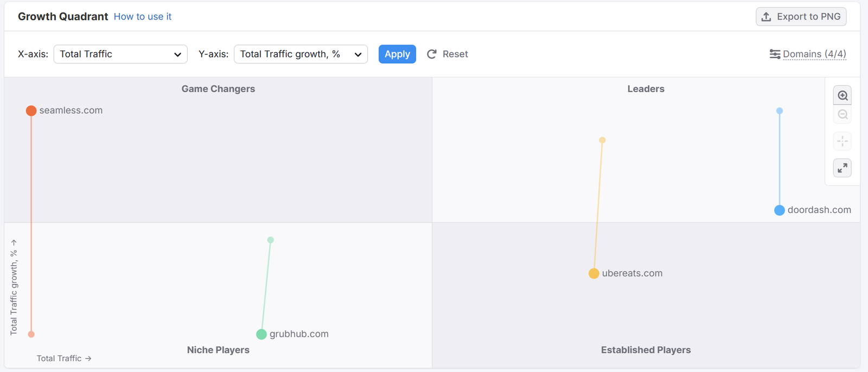Click the Game Changers quadrant label

click(218, 89)
